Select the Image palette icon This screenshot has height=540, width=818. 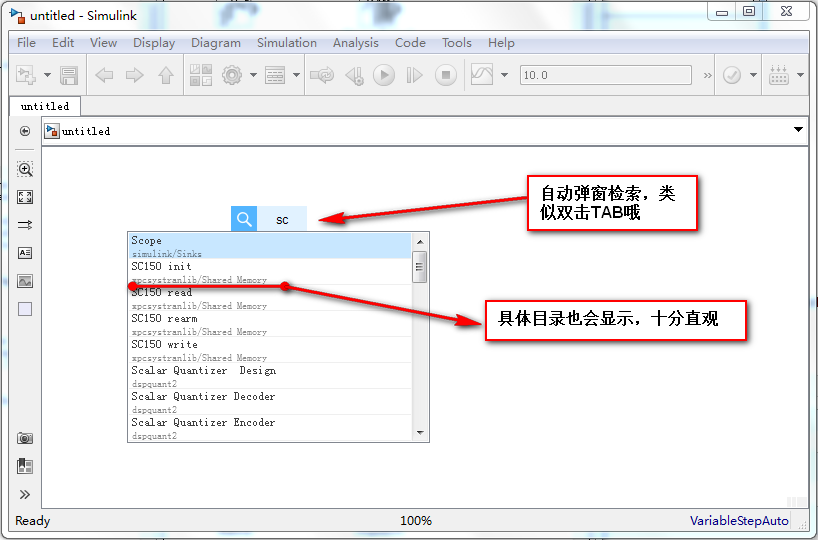point(25,282)
